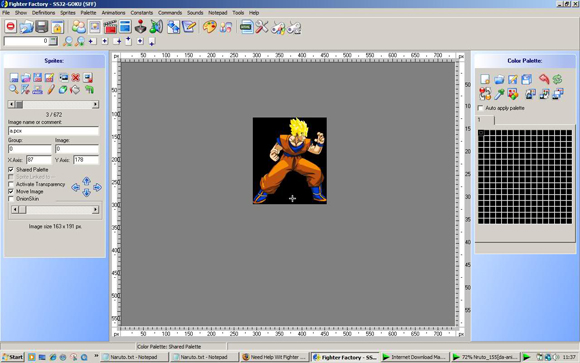Click right arrow of sprite index scrollbar

pyautogui.click(x=95, y=104)
